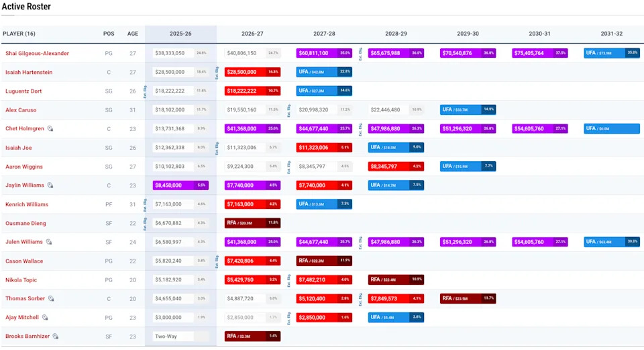Open the Kenrich Williams player link
Image resolution: width=644 pixels, height=350 pixels.
27,204
